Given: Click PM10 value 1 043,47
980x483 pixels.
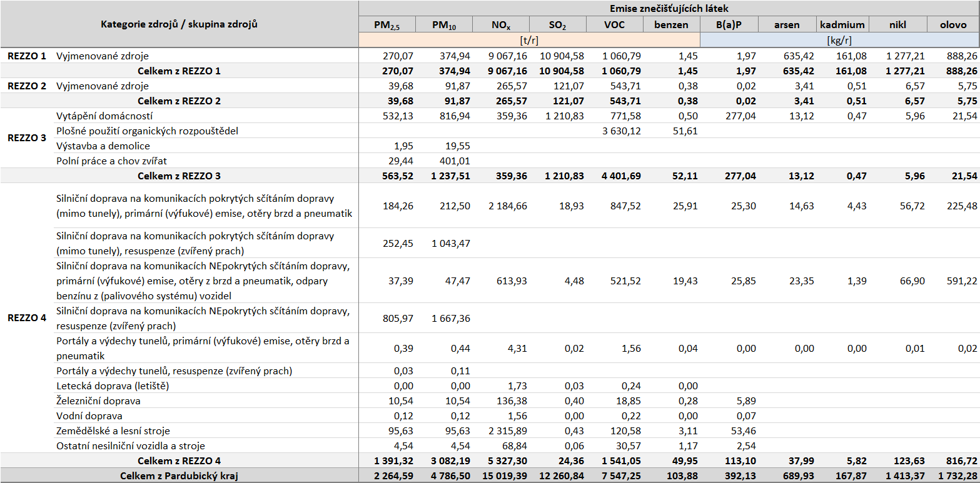Looking at the screenshot, I should pyautogui.click(x=452, y=243).
